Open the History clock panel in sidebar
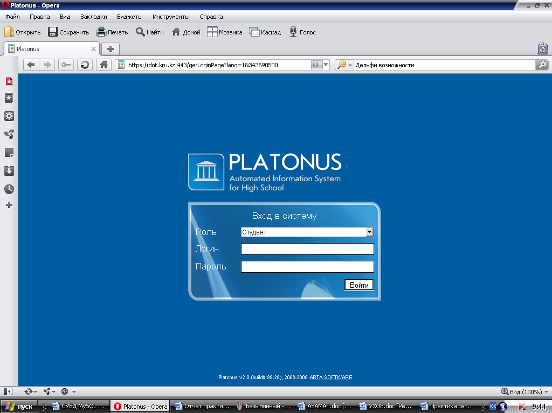The image size is (552, 413). [9, 189]
